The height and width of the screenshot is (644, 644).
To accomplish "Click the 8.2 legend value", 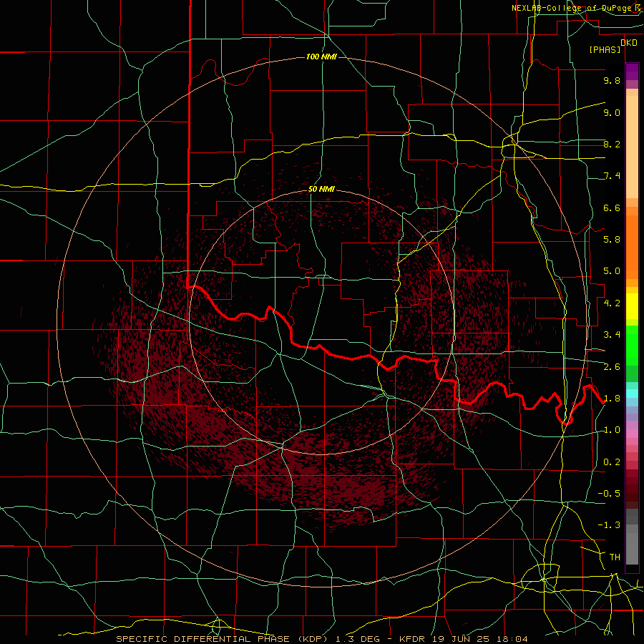I will pos(612,145).
